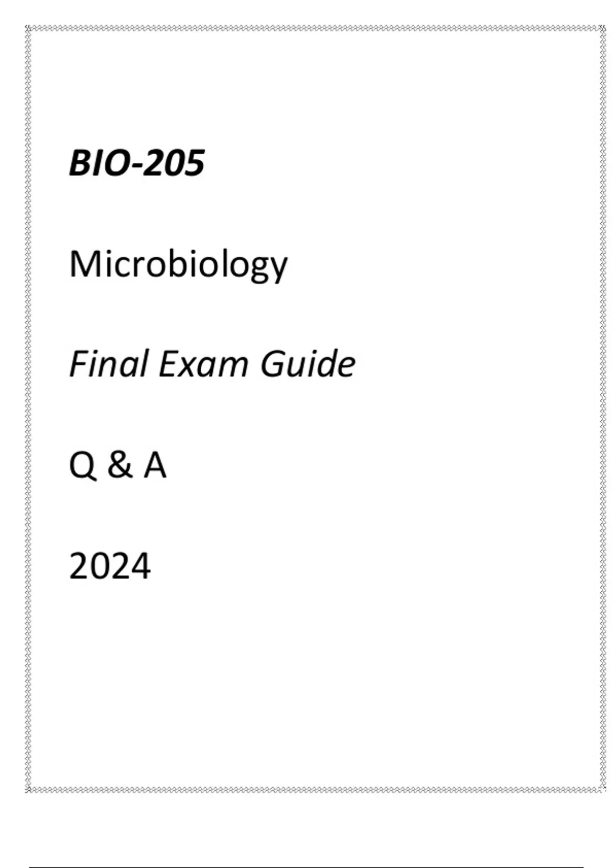Click the left edge of the decorative page border
Screen dimensions: 613x868
click(x=29, y=408)
